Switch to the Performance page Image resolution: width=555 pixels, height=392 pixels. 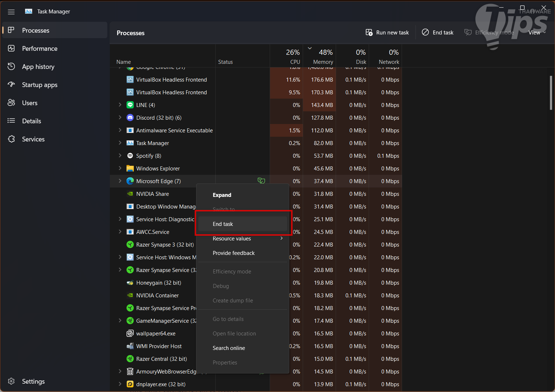tap(55, 49)
